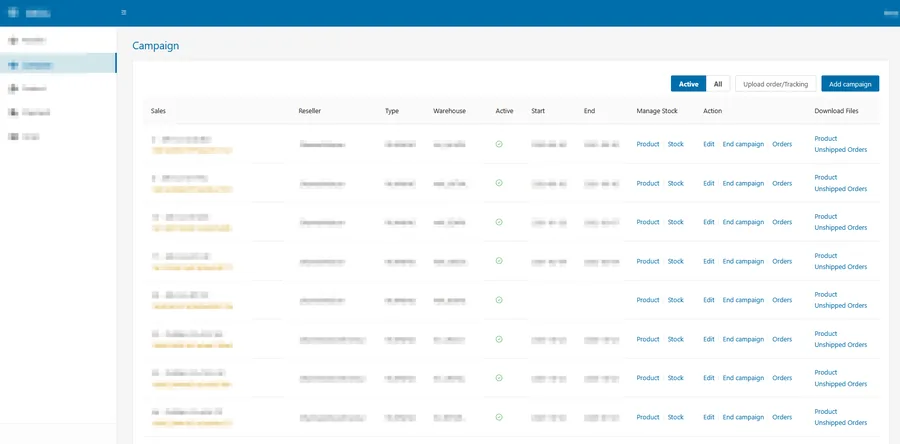The image size is (900, 444).
Task: Download Unshipped Orders for fourth row
Action: coord(840,267)
